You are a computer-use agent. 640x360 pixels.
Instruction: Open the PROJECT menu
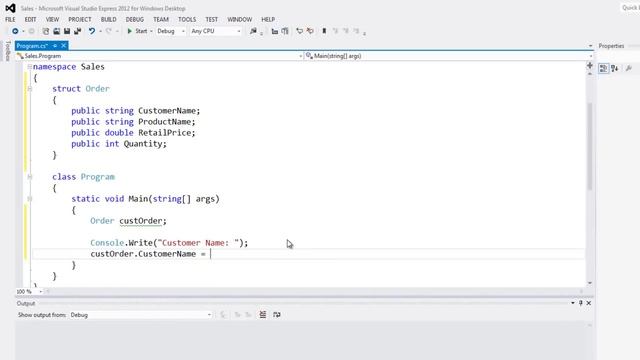[80, 20]
